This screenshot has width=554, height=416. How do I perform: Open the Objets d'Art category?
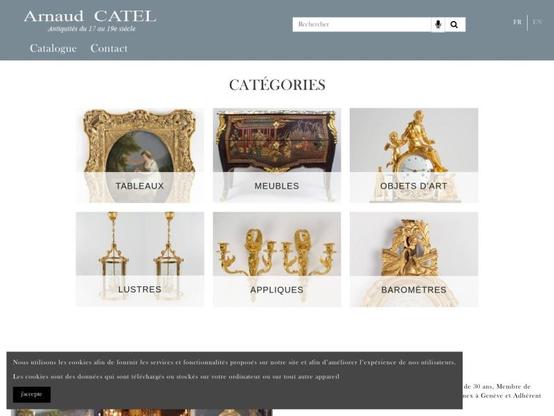pyautogui.click(x=414, y=186)
